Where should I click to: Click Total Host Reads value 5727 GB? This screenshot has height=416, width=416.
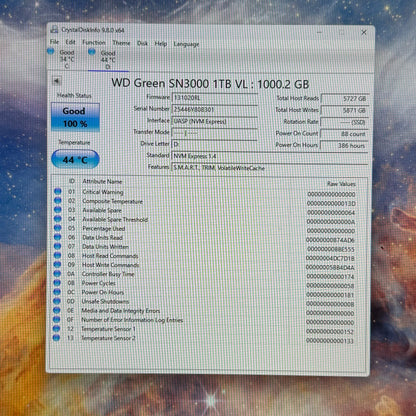[x=344, y=99]
